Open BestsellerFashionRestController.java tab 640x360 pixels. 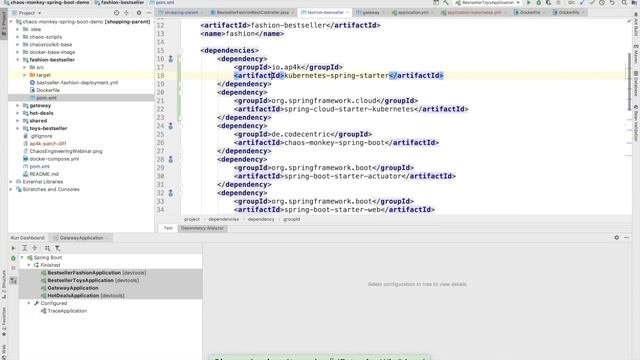253,13
